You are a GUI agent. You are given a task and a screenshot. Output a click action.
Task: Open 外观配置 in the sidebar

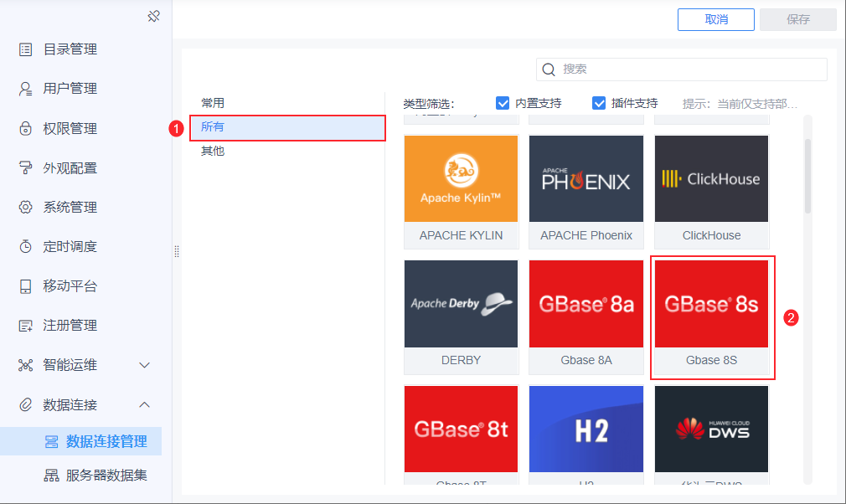[70, 168]
